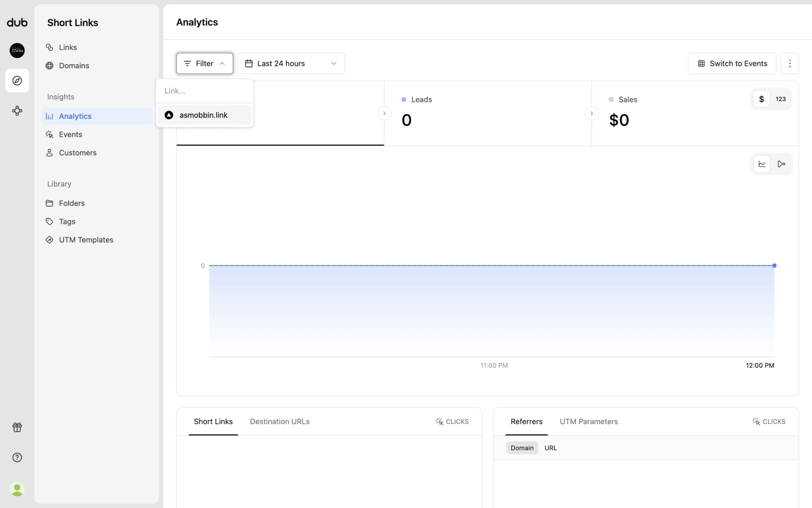
Task: Collapse the Filter dropdown
Action: [x=205, y=63]
